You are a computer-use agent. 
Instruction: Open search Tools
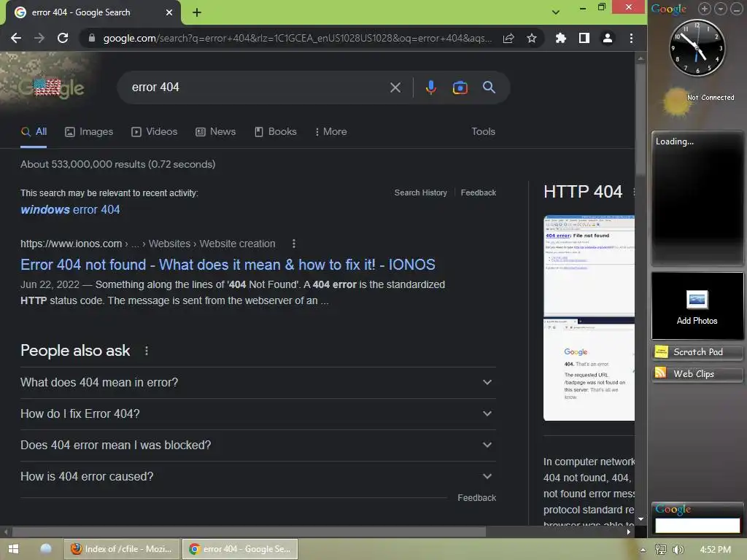pyautogui.click(x=483, y=132)
